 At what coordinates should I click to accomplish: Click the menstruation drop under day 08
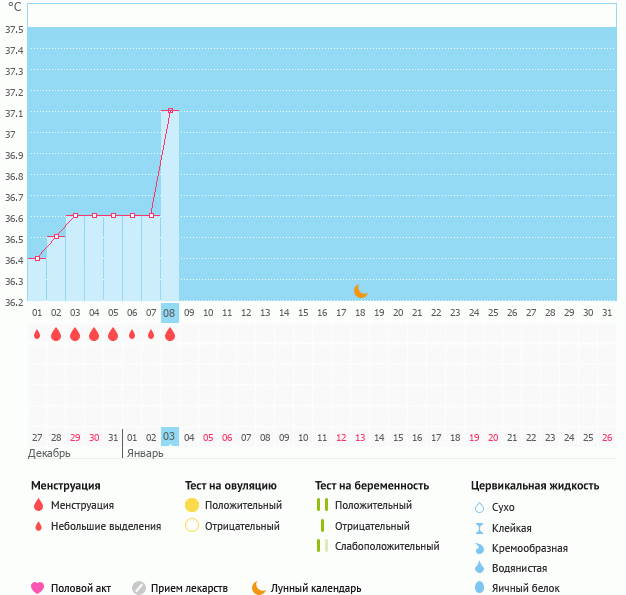coord(170,334)
